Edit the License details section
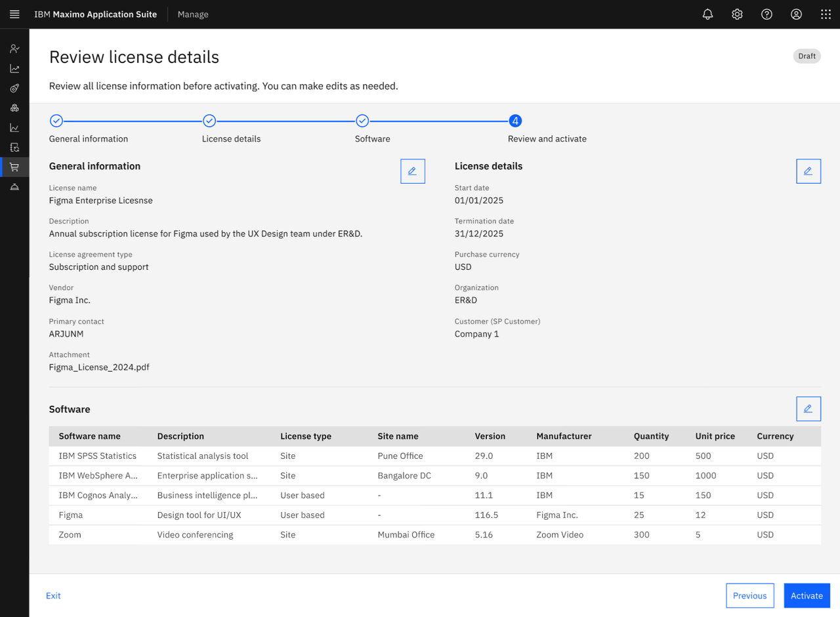The width and height of the screenshot is (840, 617). pos(808,171)
